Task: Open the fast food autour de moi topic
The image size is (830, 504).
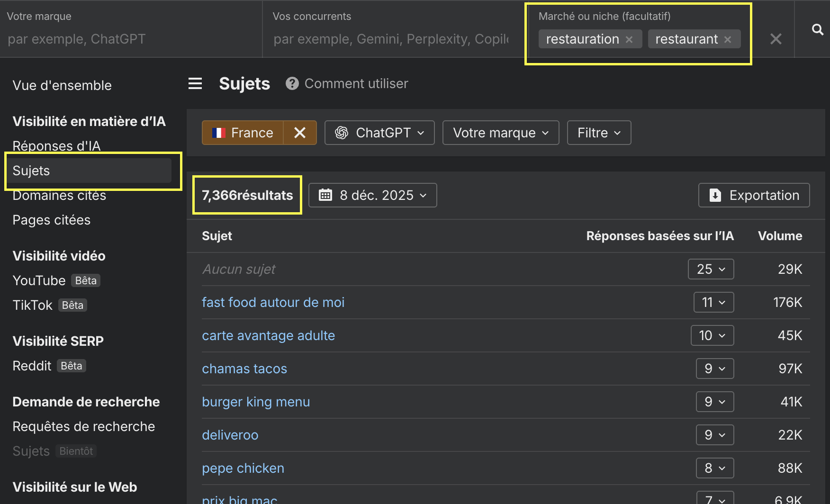Action: (273, 302)
